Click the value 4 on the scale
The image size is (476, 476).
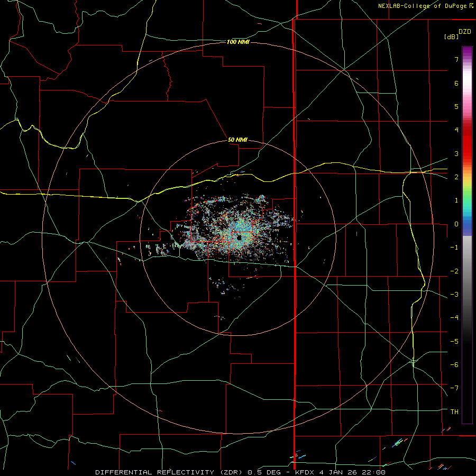[x=456, y=130]
